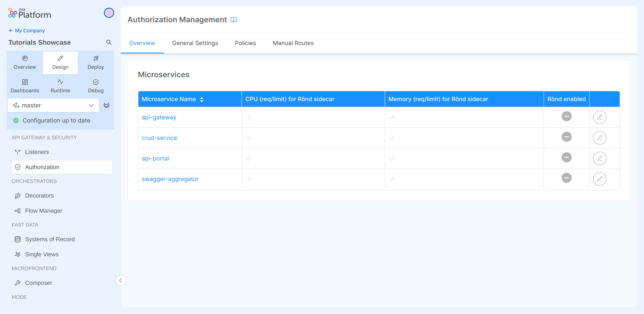Go to Dashboards area
Viewport: 644px width, 314px height.
point(25,86)
